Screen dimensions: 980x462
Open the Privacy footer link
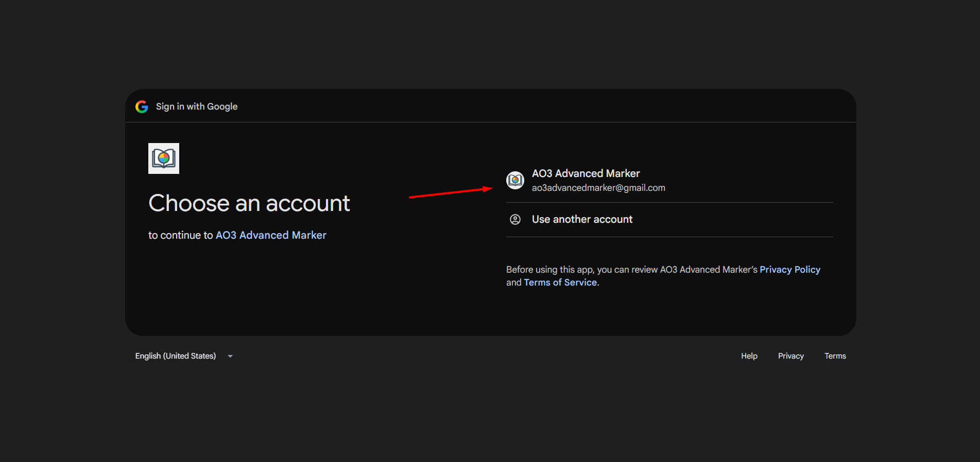[791, 356]
